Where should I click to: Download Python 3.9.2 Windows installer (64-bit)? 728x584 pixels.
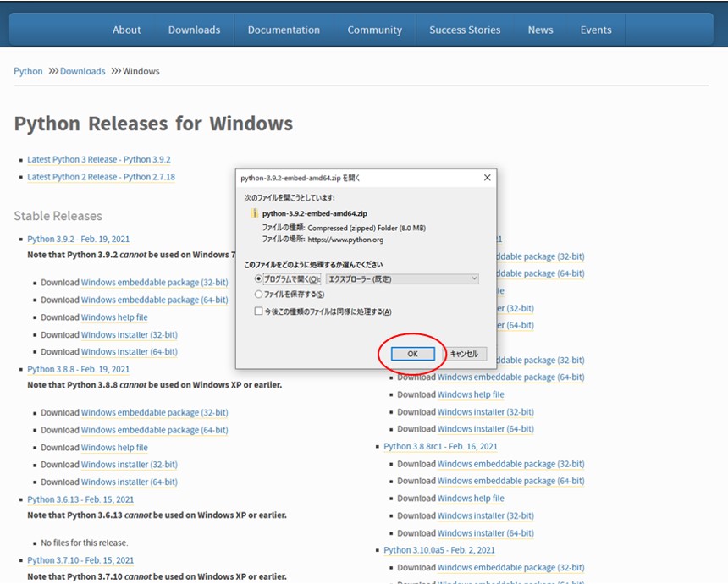129,352
